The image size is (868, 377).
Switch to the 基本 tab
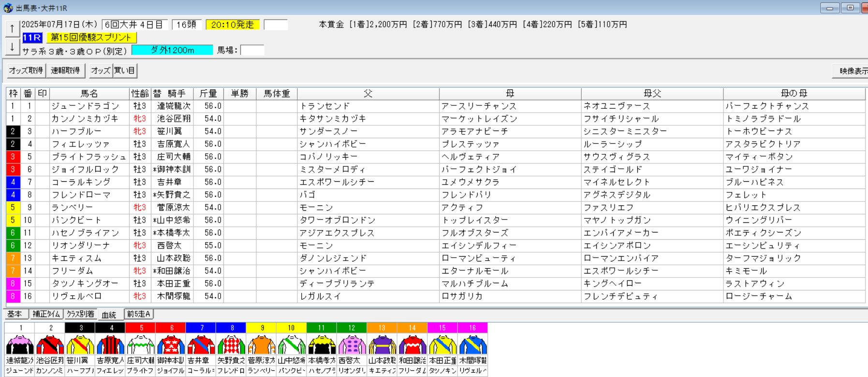click(x=15, y=314)
